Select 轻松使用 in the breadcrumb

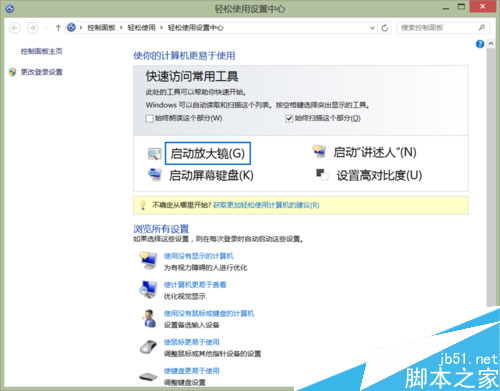pos(142,28)
